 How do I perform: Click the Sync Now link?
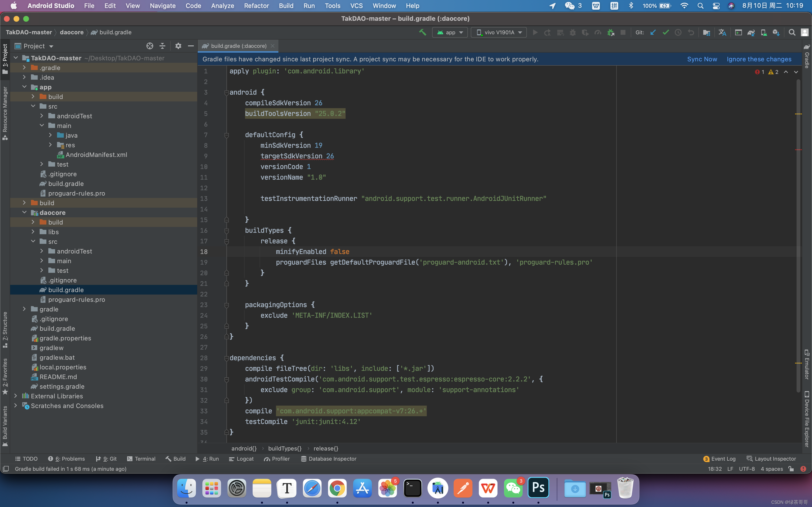point(702,59)
